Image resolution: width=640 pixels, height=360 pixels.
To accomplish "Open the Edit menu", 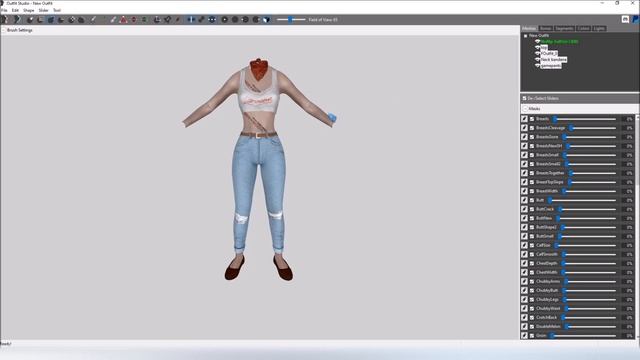I will click(x=15, y=10).
